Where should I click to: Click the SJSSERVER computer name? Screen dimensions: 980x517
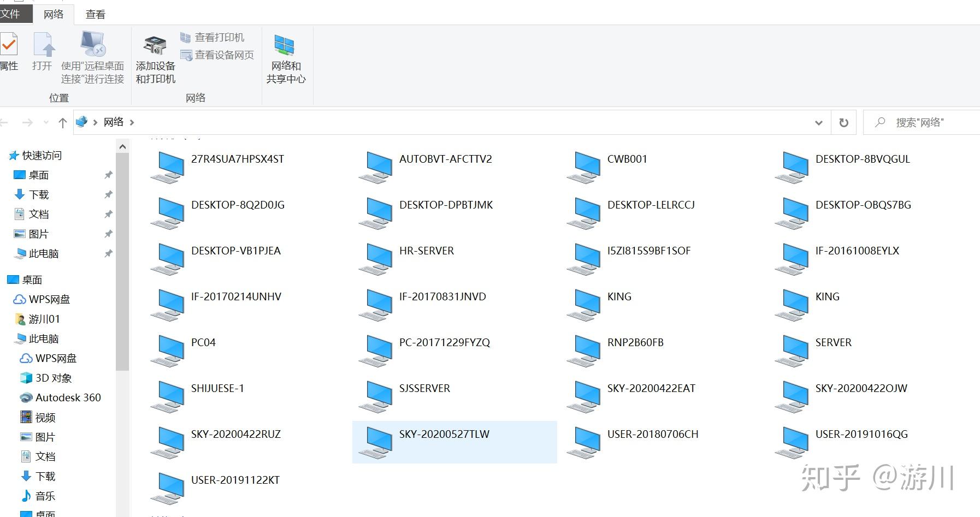click(424, 389)
